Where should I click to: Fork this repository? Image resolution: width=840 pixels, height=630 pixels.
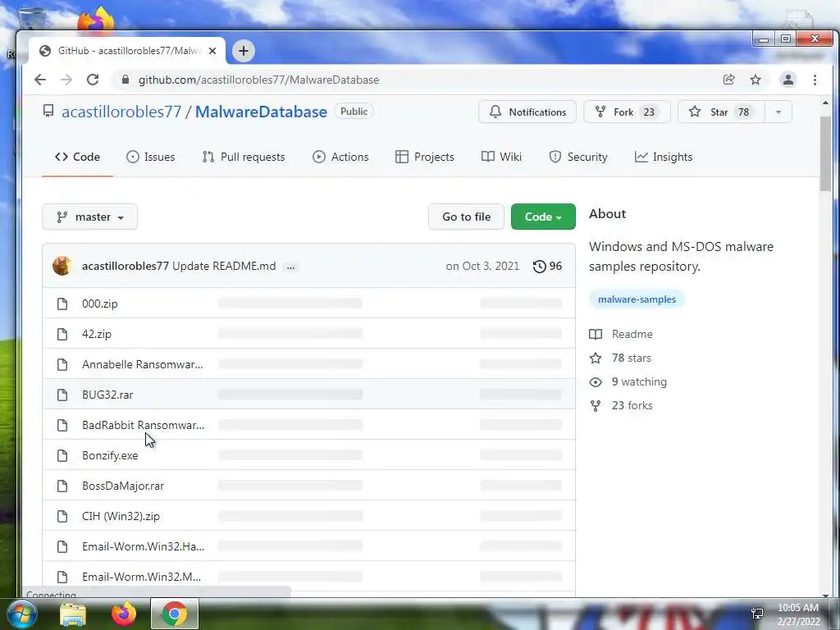coord(626,112)
